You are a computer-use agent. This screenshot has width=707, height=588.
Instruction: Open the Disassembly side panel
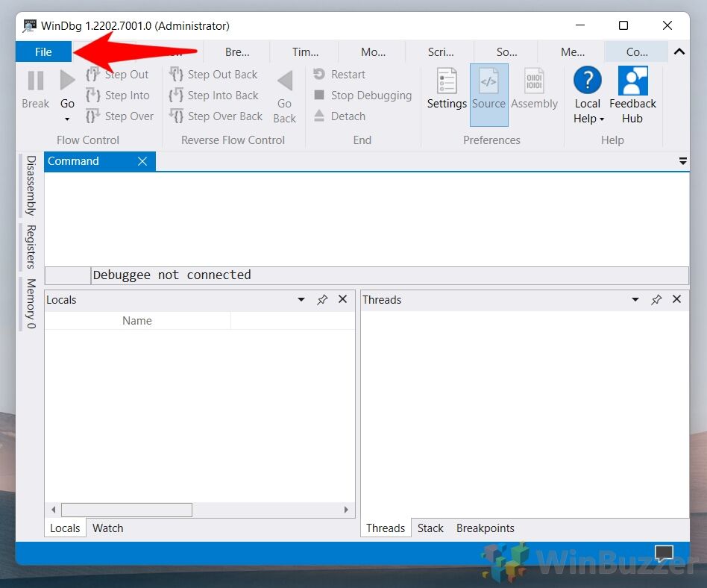(x=31, y=186)
